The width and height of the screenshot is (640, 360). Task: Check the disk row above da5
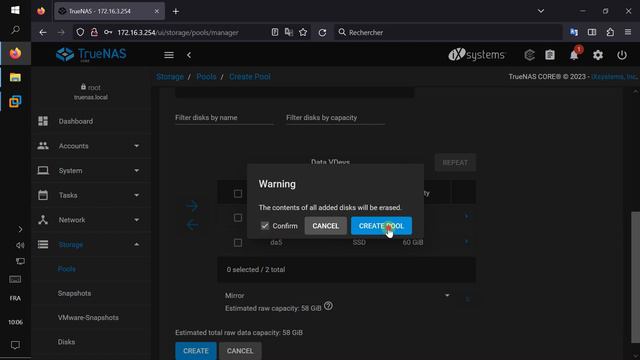coord(238,218)
